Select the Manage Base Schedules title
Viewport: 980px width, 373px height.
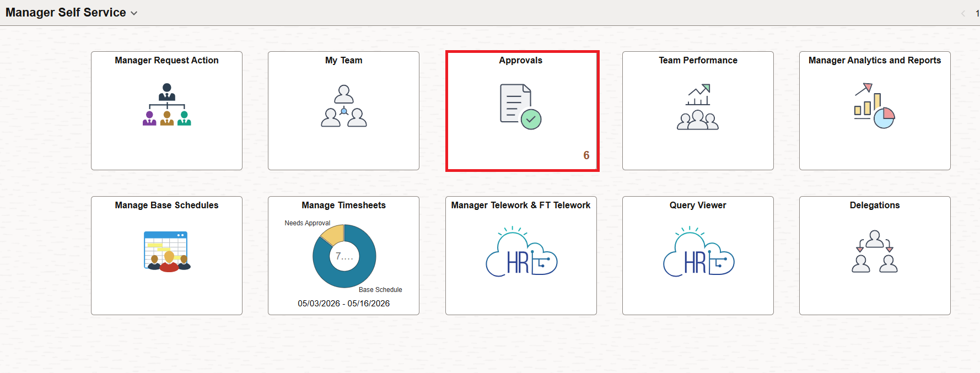pyautogui.click(x=166, y=206)
